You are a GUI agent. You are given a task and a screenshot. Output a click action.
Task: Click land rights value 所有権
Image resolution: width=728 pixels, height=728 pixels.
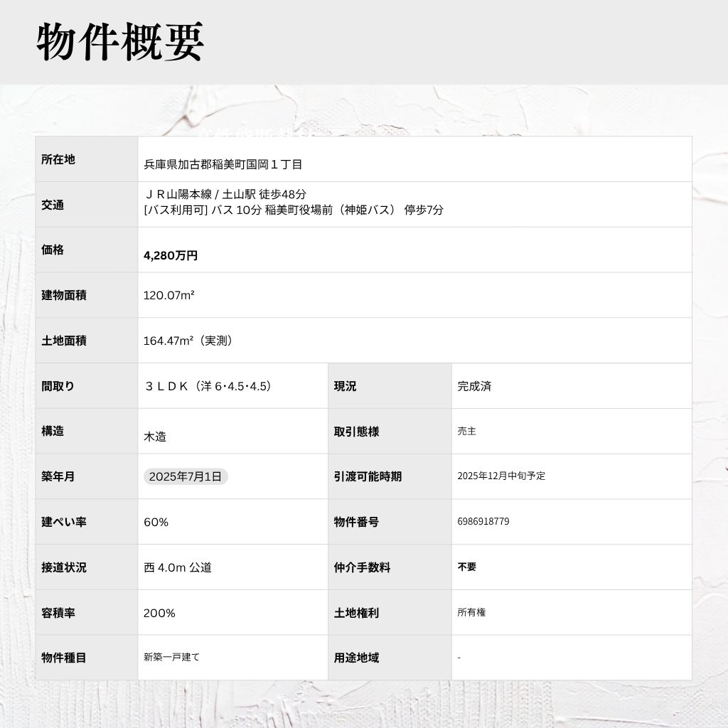coord(471,612)
